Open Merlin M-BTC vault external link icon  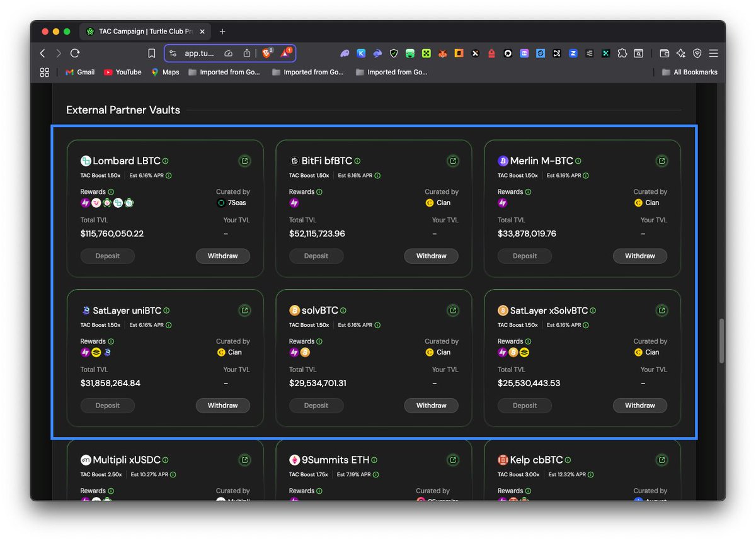click(661, 161)
